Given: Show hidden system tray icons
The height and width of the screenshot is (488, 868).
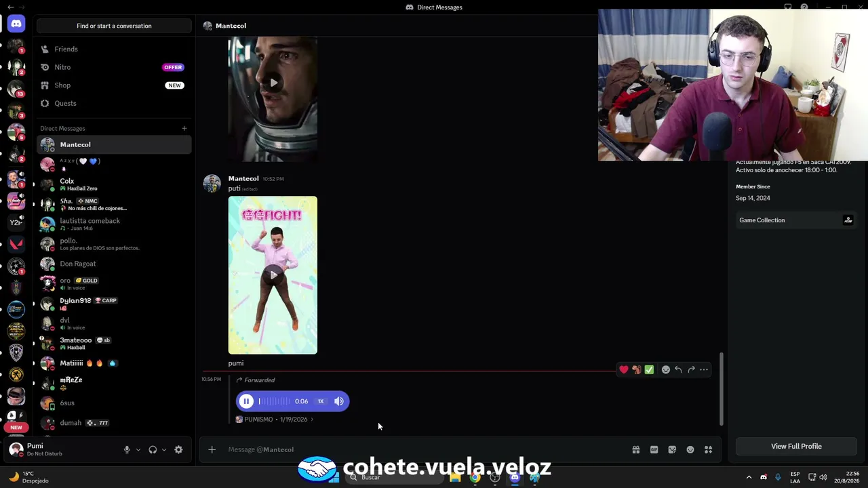Looking at the screenshot, I should pyautogui.click(x=749, y=477).
